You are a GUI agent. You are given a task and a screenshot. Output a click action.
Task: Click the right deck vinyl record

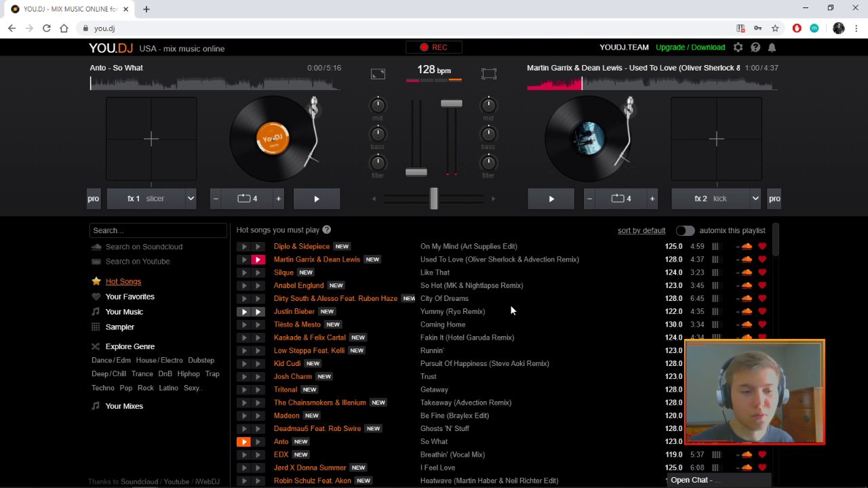(x=588, y=139)
